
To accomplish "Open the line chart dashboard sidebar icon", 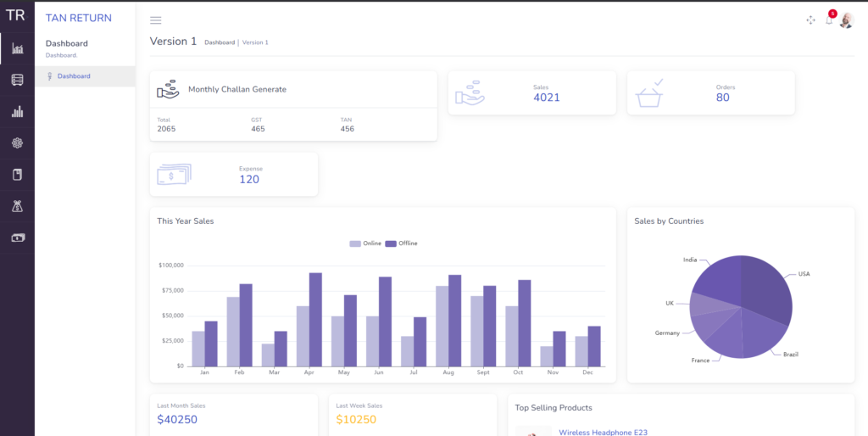I will [17, 48].
